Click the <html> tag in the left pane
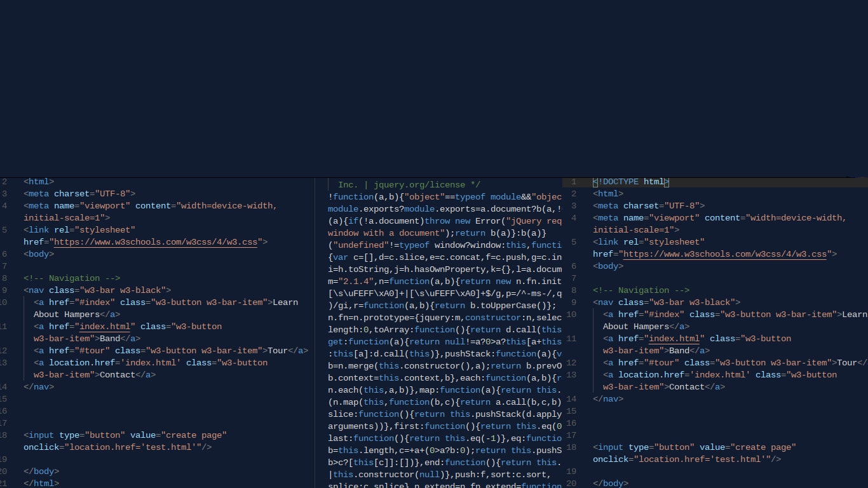Image resolution: width=868 pixels, height=488 pixels. pyautogui.click(x=39, y=182)
